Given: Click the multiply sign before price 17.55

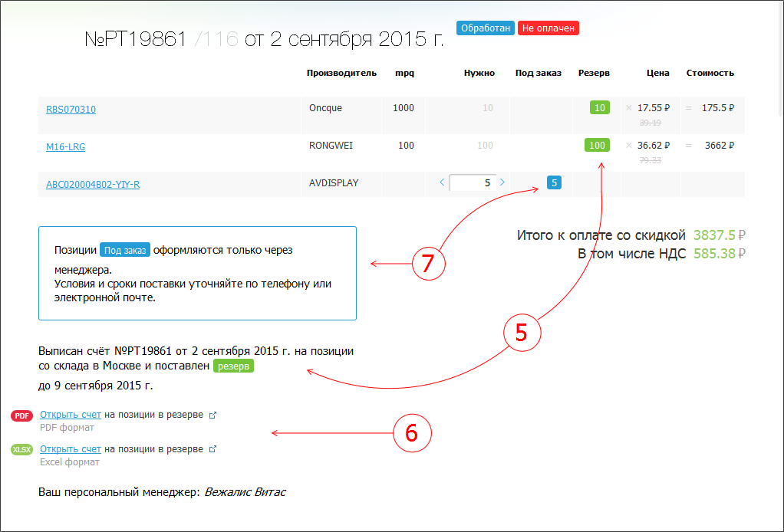Looking at the screenshot, I should pyautogui.click(x=629, y=108).
